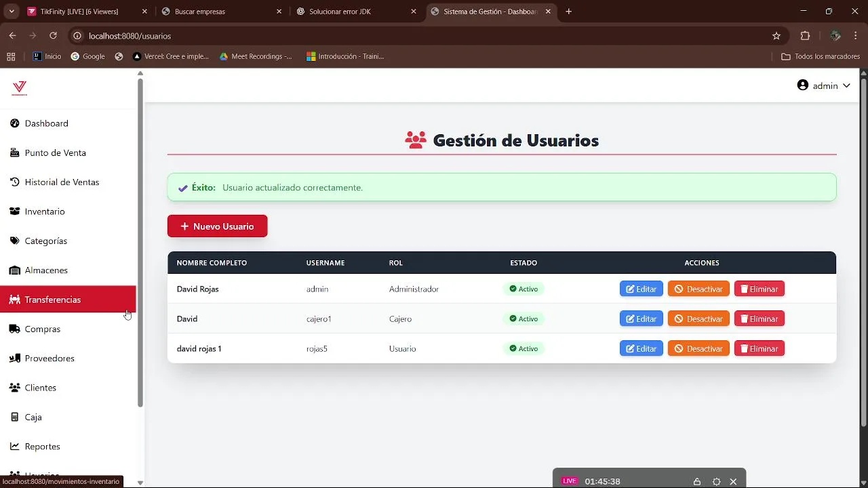Click the LIVE recording indicator
This screenshot has height=488, width=868.
tap(570, 481)
